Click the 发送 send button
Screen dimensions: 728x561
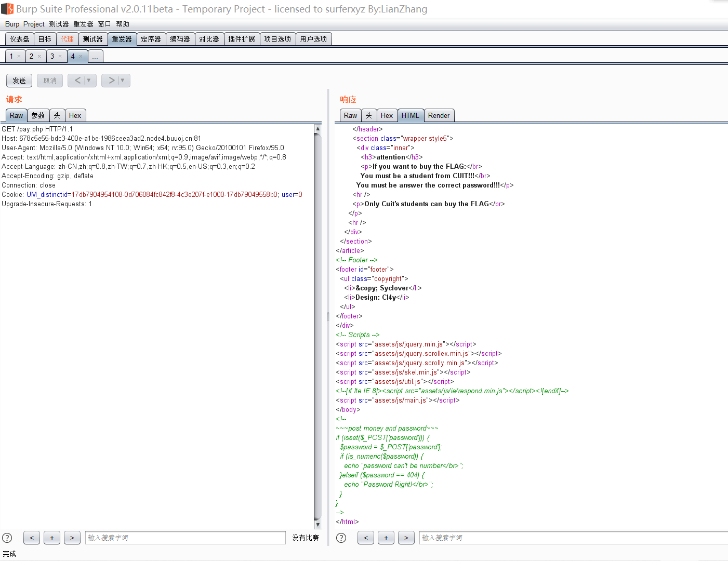coord(19,81)
